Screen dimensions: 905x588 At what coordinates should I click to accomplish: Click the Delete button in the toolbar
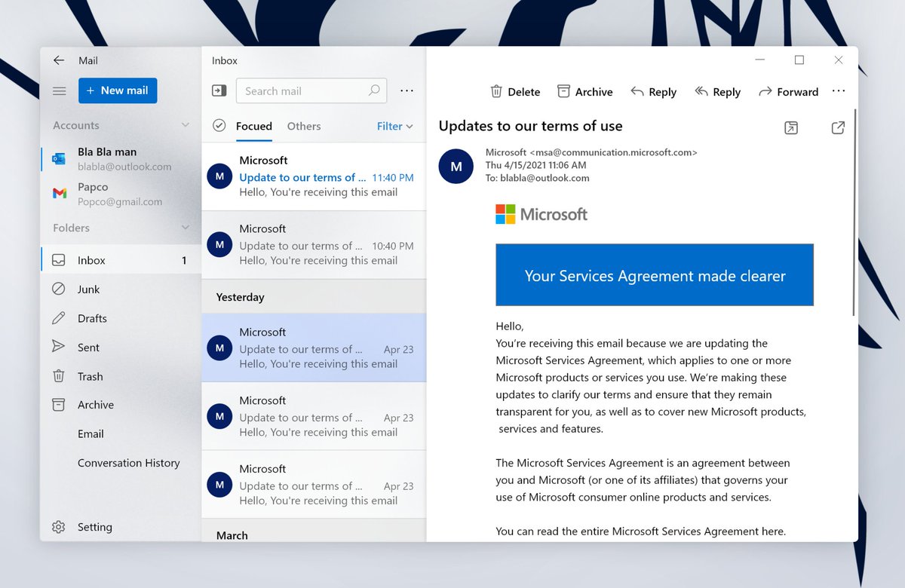(x=515, y=92)
